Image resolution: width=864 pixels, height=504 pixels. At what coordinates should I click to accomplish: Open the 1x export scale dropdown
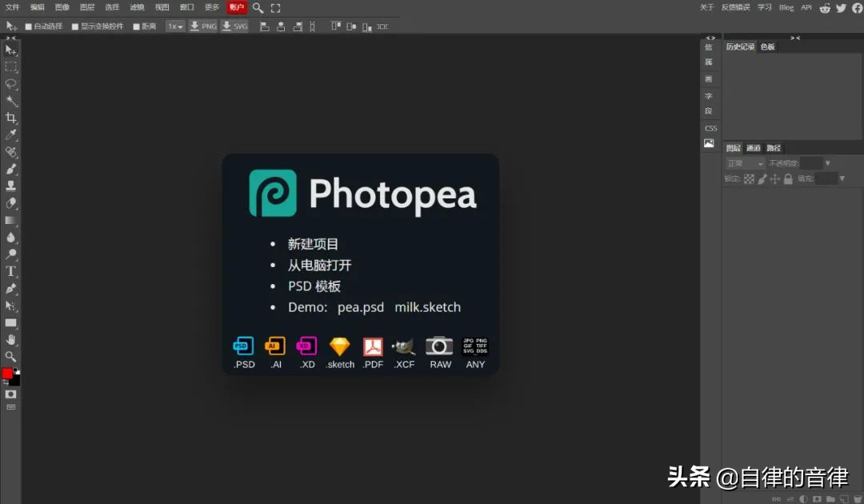[x=174, y=26]
